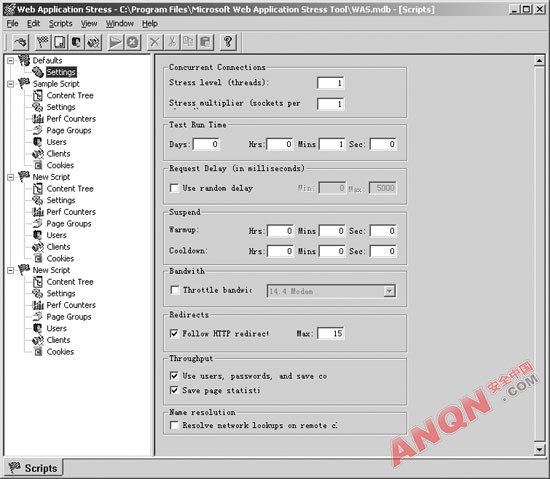Click the scrollbar down arrow in settings pane
This screenshot has width=550, height=479.
point(539,449)
